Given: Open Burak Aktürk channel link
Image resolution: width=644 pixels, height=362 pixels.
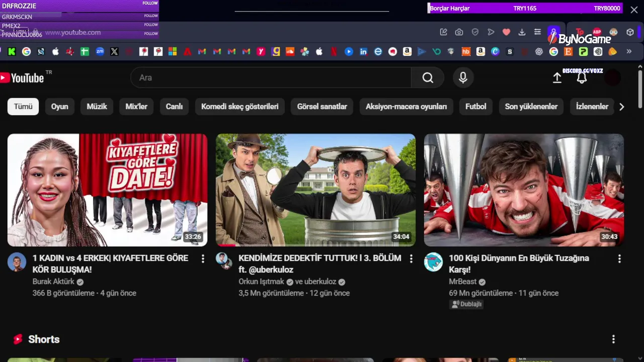Looking at the screenshot, I should [x=53, y=282].
